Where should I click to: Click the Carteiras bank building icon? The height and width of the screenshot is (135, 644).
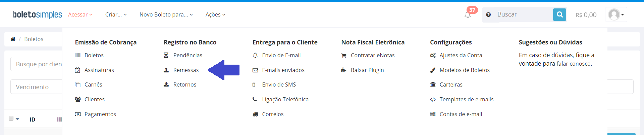[x=433, y=85]
